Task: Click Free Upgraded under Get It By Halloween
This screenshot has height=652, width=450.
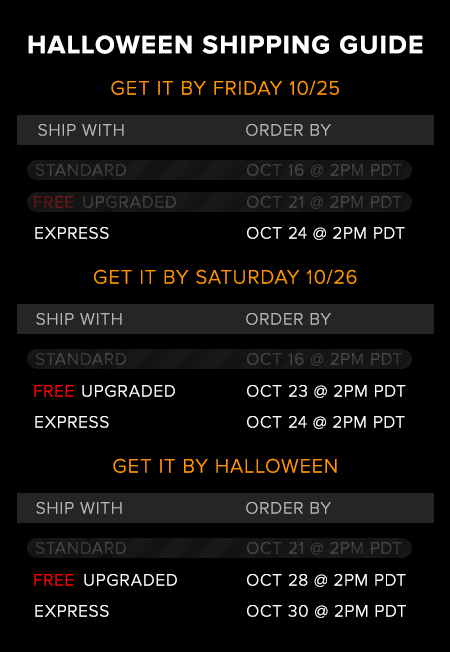Action: click(x=105, y=580)
